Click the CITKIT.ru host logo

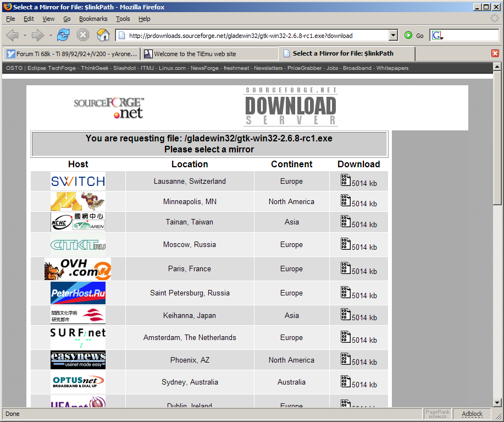[78, 245]
